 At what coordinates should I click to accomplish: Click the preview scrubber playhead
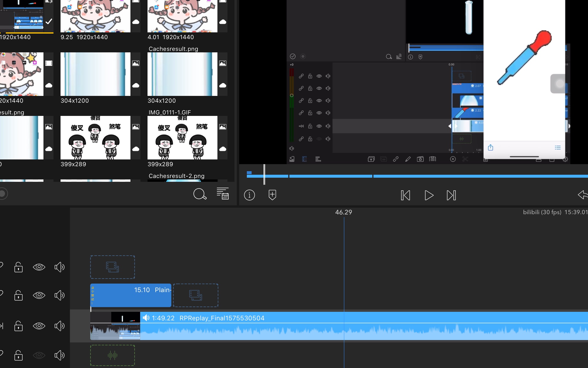pyautogui.click(x=264, y=174)
